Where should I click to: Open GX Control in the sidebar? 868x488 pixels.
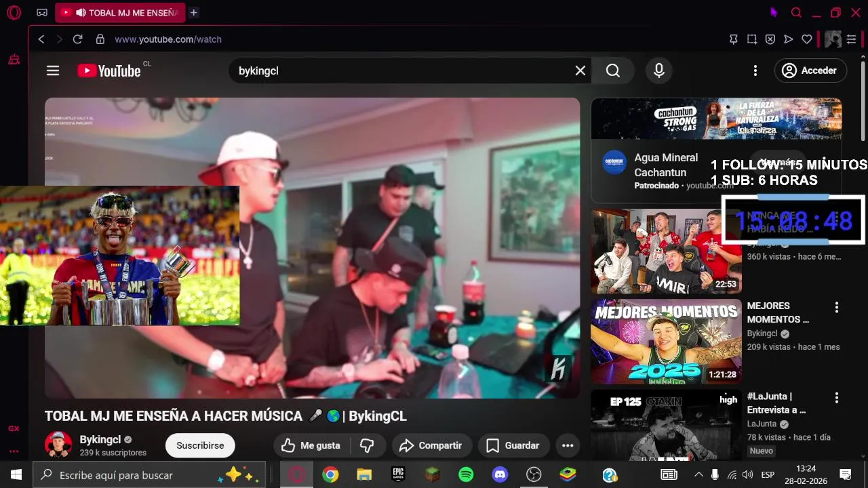(x=14, y=428)
